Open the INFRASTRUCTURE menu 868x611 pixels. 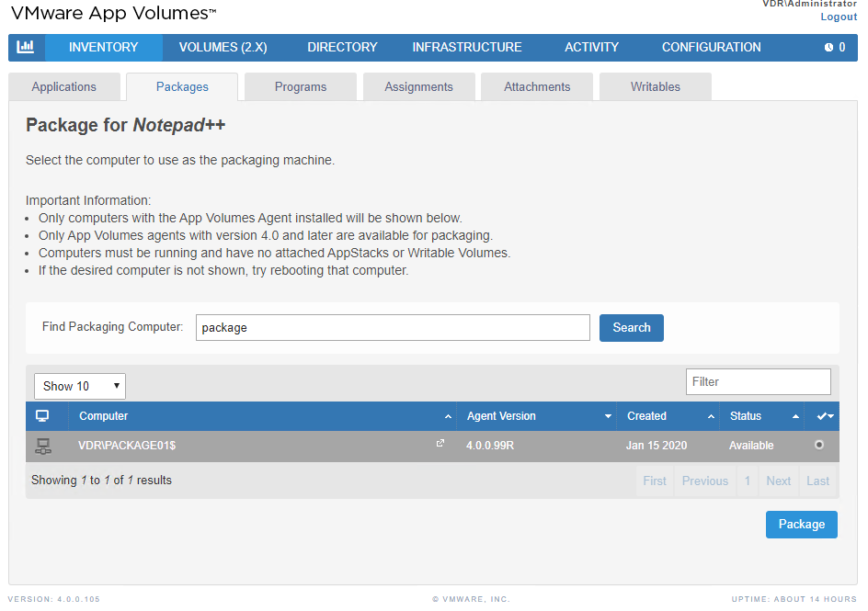tap(467, 48)
